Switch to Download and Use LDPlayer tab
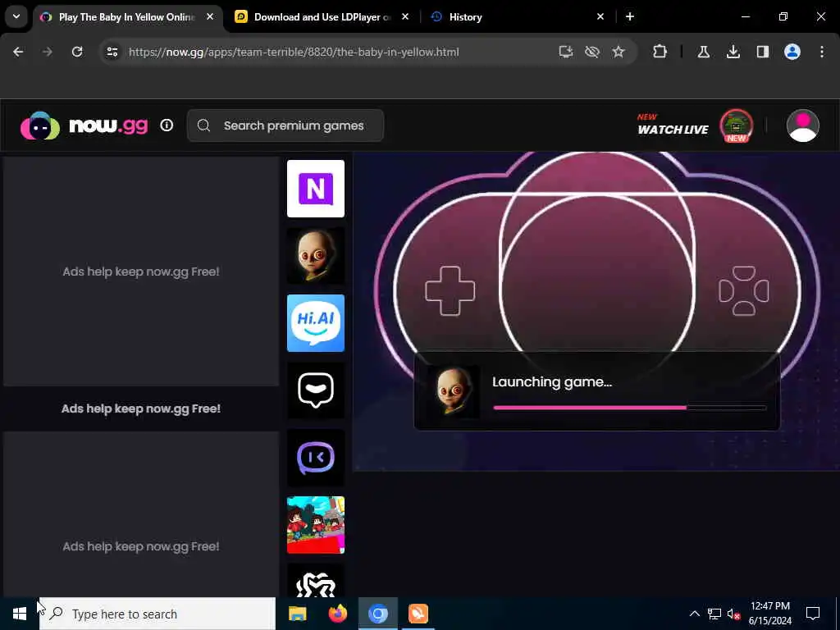 point(322,17)
